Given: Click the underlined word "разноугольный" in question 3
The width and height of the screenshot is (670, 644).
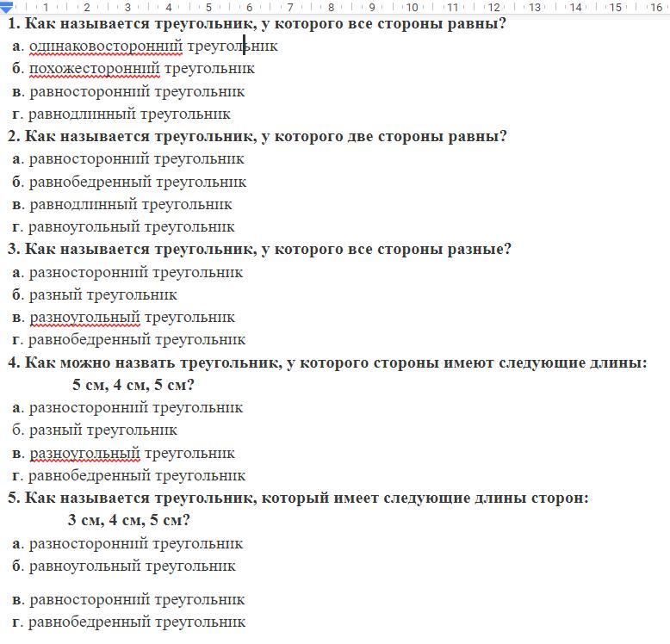Looking at the screenshot, I should point(84,318).
